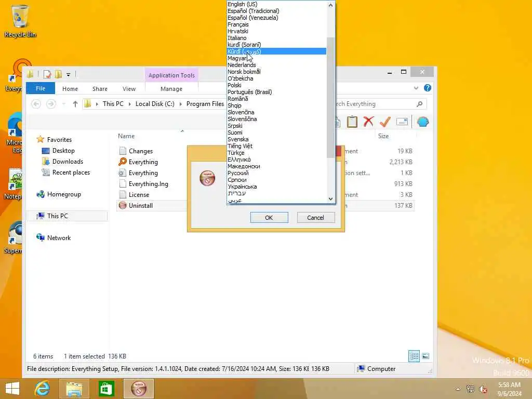Open quick access toolbar customize dropdown

[x=68, y=74]
